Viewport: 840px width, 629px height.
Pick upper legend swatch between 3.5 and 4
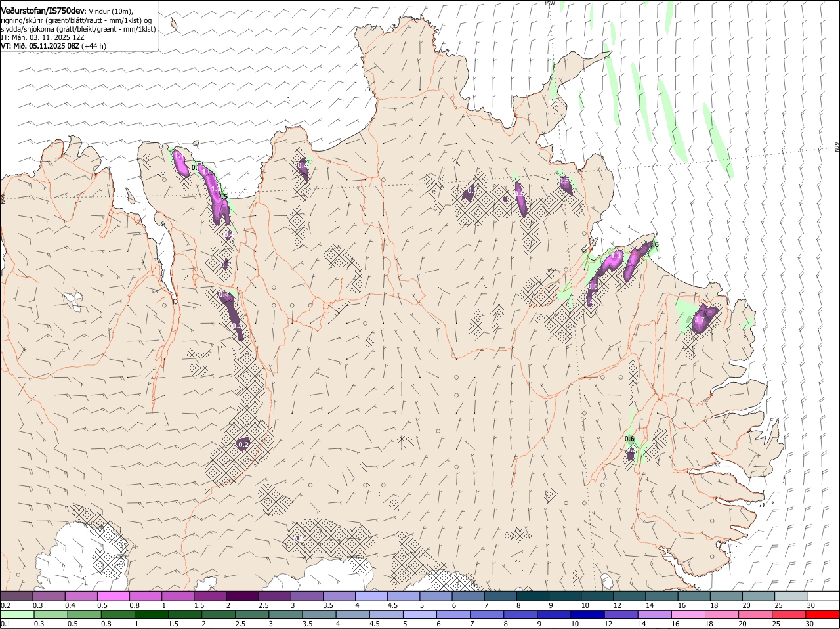340,596
